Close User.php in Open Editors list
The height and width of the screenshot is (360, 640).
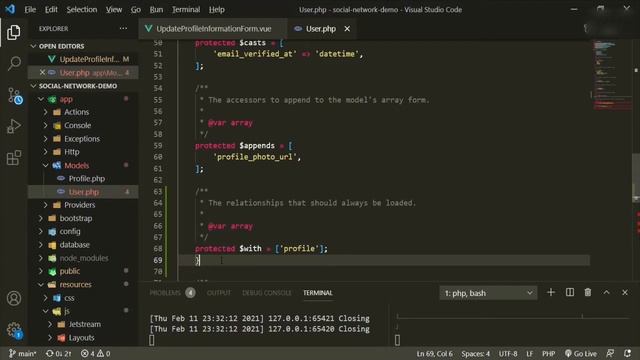point(42,72)
